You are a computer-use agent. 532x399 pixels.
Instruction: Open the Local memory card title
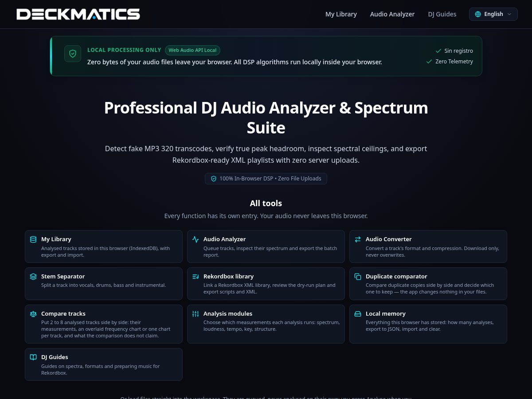point(386,313)
